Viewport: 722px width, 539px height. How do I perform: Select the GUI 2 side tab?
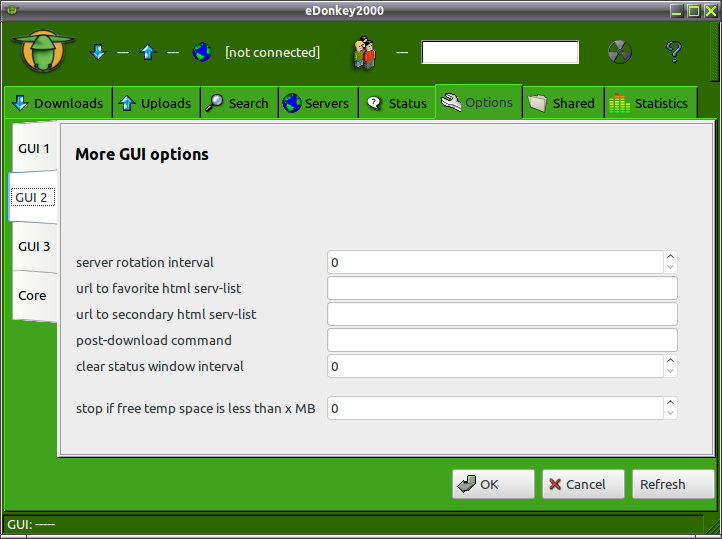click(x=32, y=197)
